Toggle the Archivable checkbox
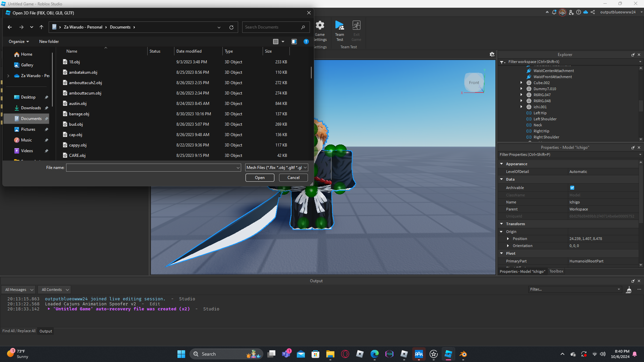 click(572, 188)
